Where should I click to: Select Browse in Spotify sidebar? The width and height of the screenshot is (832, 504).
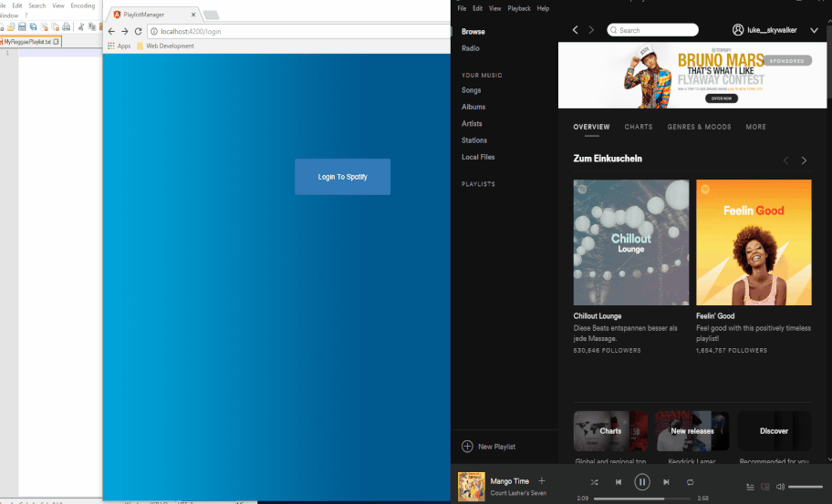[473, 31]
